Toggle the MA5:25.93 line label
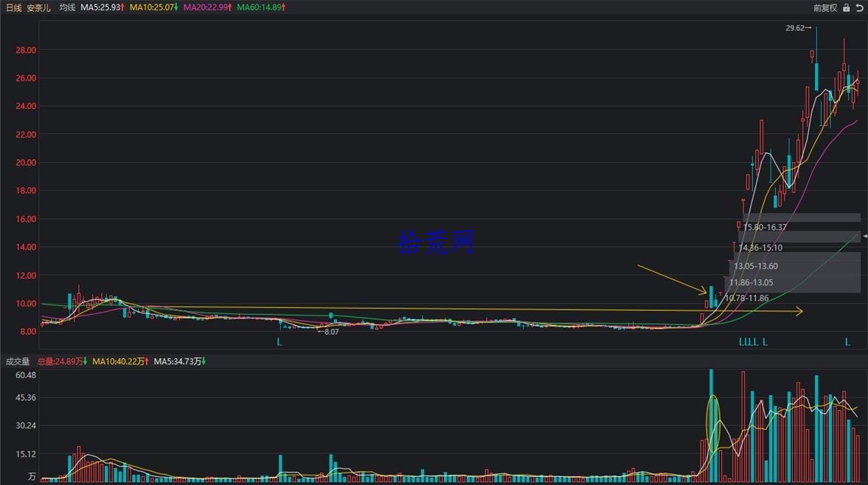Viewport: 868px width, 485px height. 103,7
